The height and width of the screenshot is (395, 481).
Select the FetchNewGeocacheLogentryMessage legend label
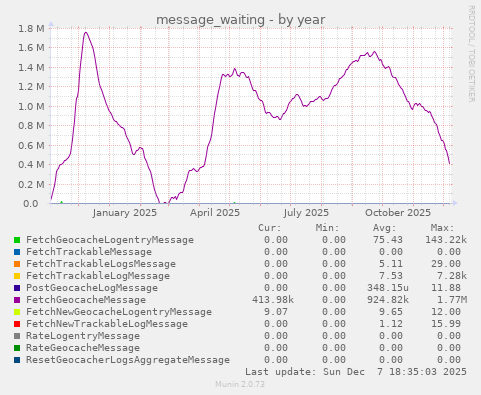coord(119,312)
